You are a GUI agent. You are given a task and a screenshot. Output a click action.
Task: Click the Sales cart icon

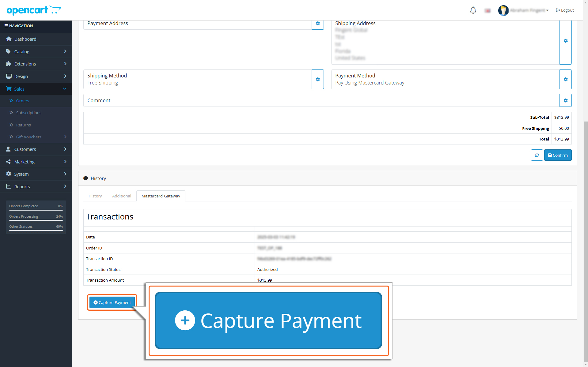coord(9,89)
